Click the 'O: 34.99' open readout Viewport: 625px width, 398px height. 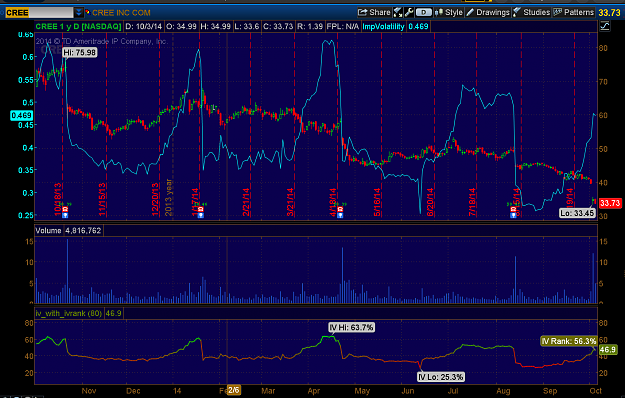click(x=181, y=27)
